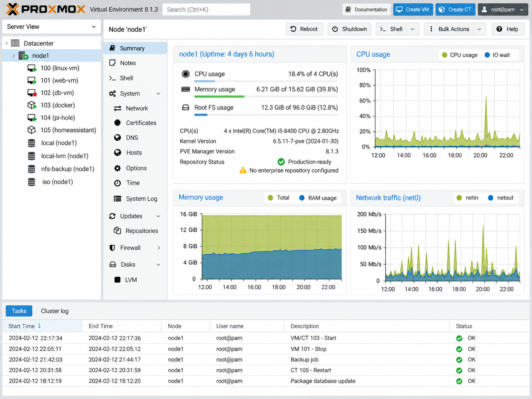Click the Repositories files icon
This screenshot has width=532, height=399.
(117, 231)
